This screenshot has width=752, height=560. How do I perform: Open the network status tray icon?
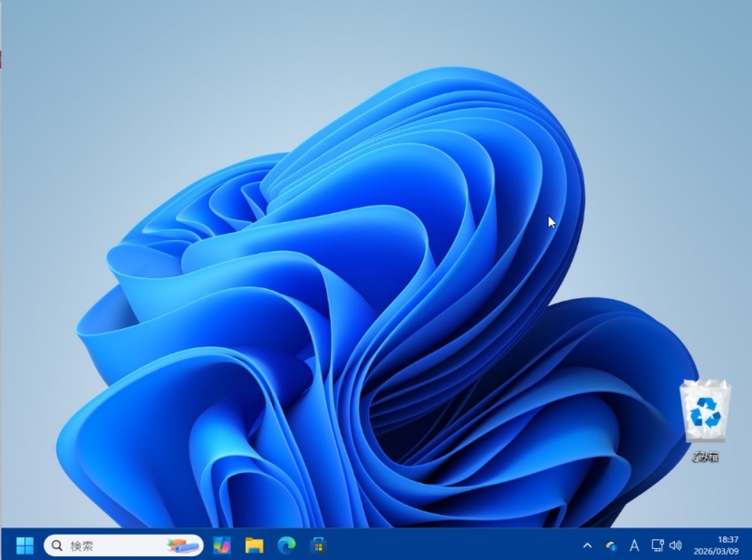(657, 546)
